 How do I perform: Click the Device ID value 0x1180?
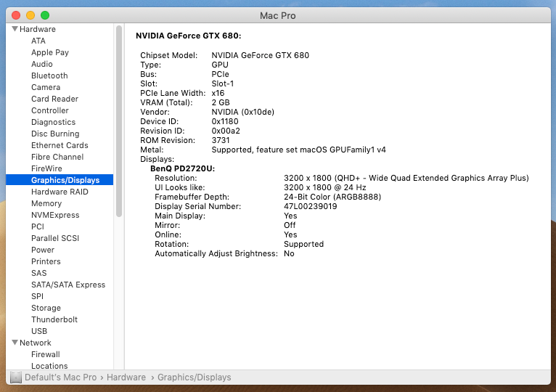[225, 121]
